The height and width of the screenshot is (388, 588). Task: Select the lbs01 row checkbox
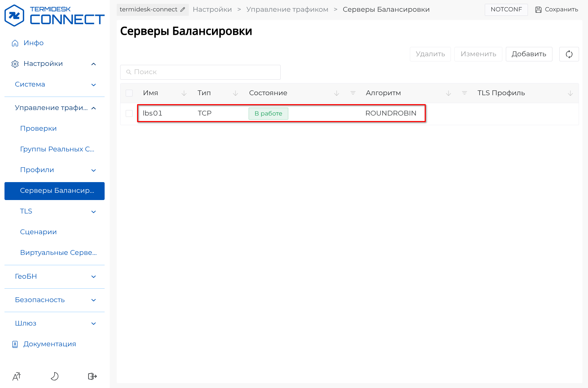click(x=129, y=113)
